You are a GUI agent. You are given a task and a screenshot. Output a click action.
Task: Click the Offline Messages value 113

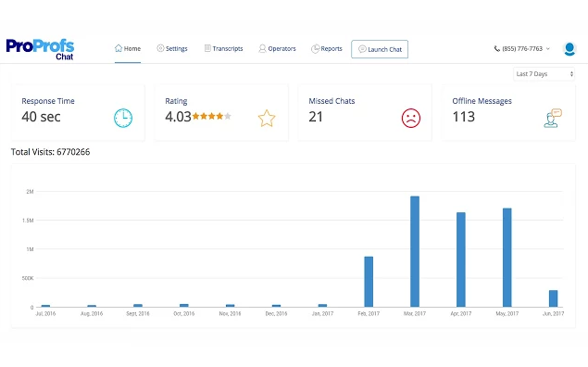click(464, 117)
